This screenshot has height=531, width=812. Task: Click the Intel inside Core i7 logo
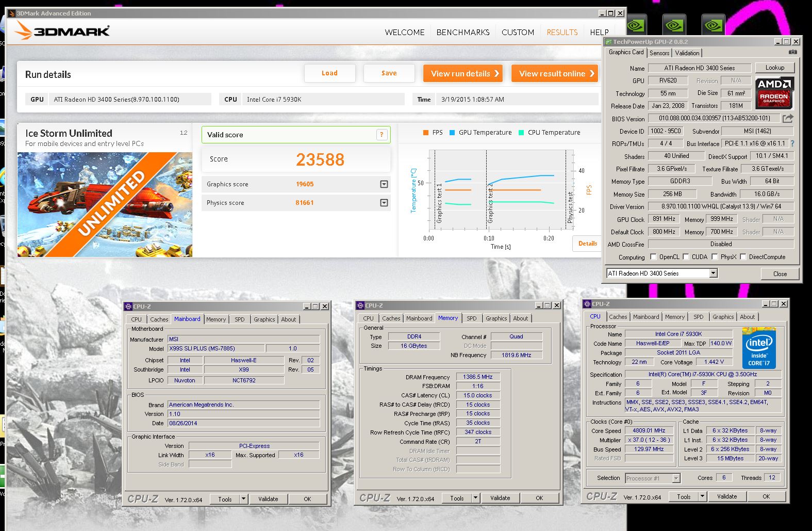coord(759,348)
